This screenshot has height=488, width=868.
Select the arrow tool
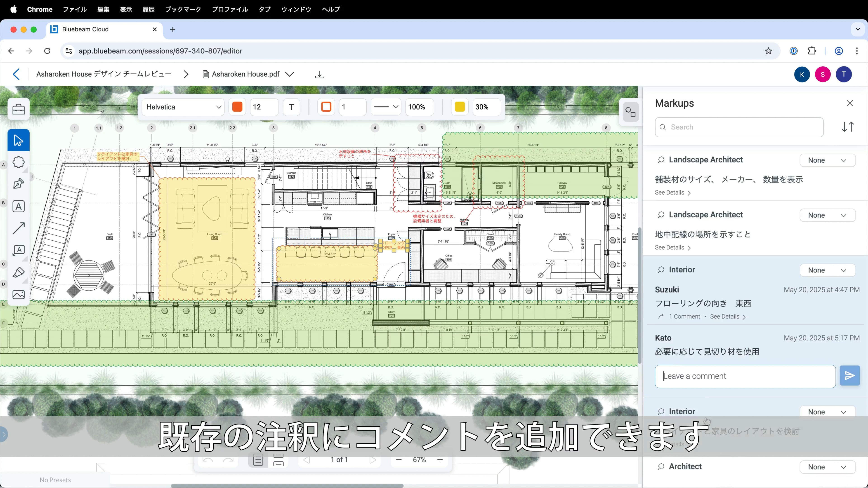(18, 228)
